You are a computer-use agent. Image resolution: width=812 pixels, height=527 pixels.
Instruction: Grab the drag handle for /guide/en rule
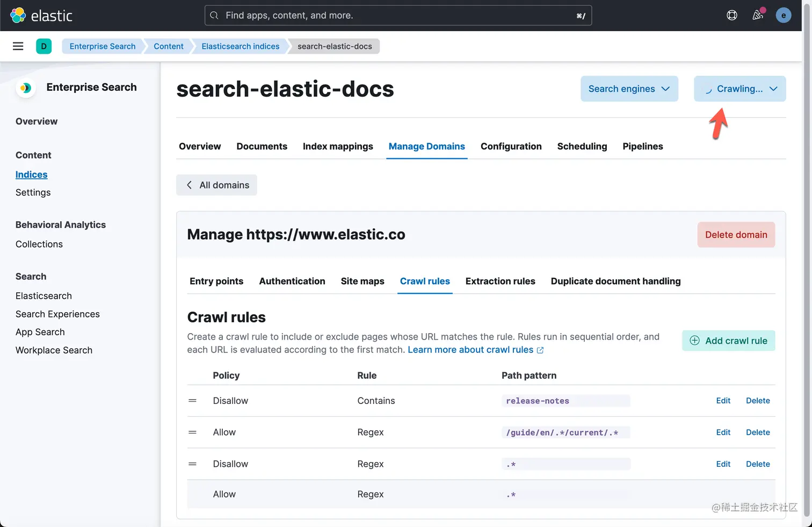(x=192, y=432)
